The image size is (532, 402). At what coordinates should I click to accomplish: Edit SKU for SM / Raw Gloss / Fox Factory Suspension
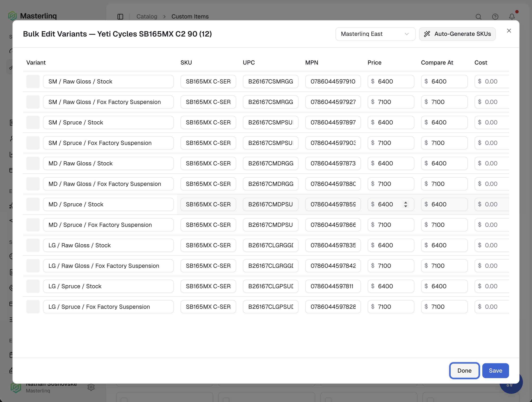click(208, 102)
